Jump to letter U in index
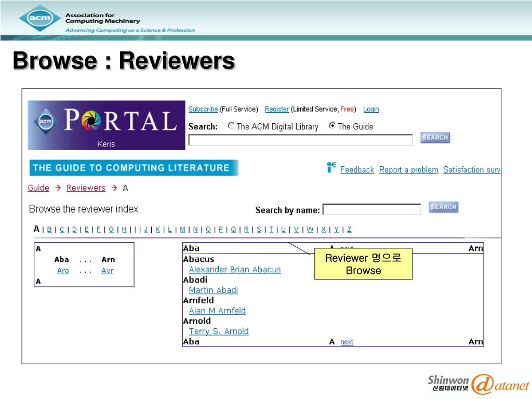Viewport: 532px width, 399px height. click(283, 230)
